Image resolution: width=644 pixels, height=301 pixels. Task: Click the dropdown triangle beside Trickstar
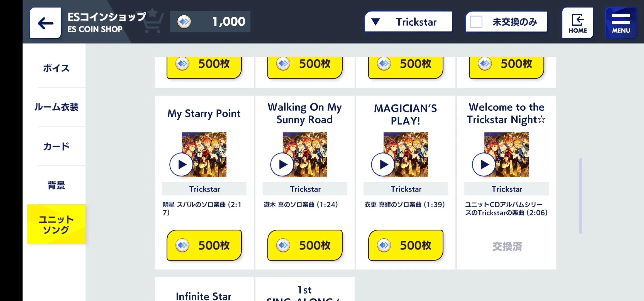(375, 22)
